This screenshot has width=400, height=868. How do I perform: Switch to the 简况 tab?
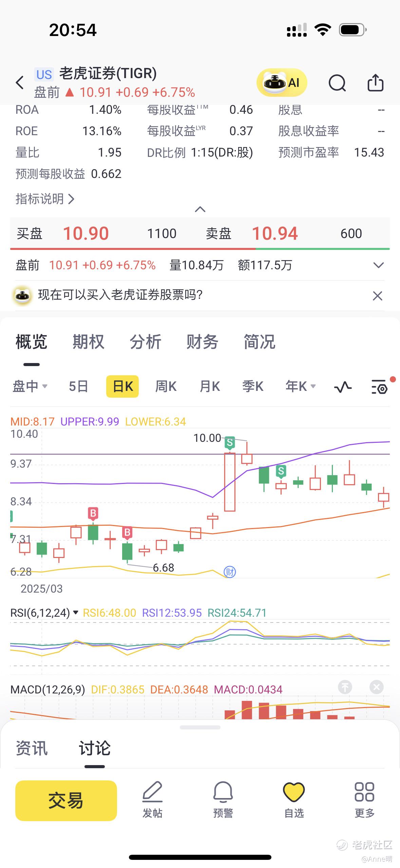pyautogui.click(x=260, y=342)
